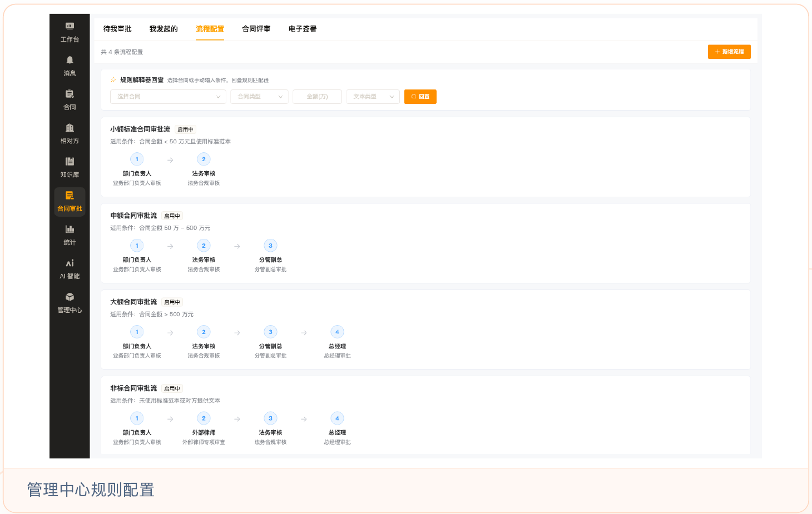The image size is (812, 514).
Task: Click the 非标合同审批流 title
Action: [133, 388]
